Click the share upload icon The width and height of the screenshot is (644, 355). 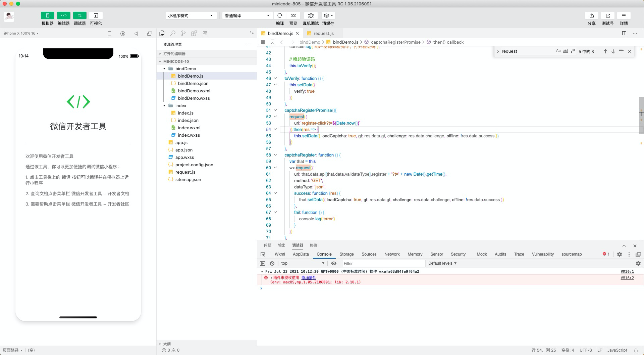(592, 15)
